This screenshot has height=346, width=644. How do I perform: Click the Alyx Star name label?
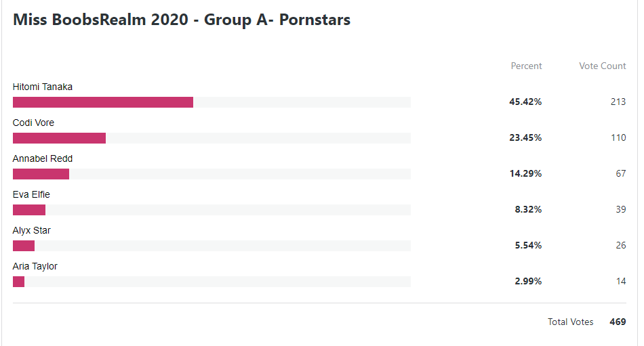tap(32, 230)
